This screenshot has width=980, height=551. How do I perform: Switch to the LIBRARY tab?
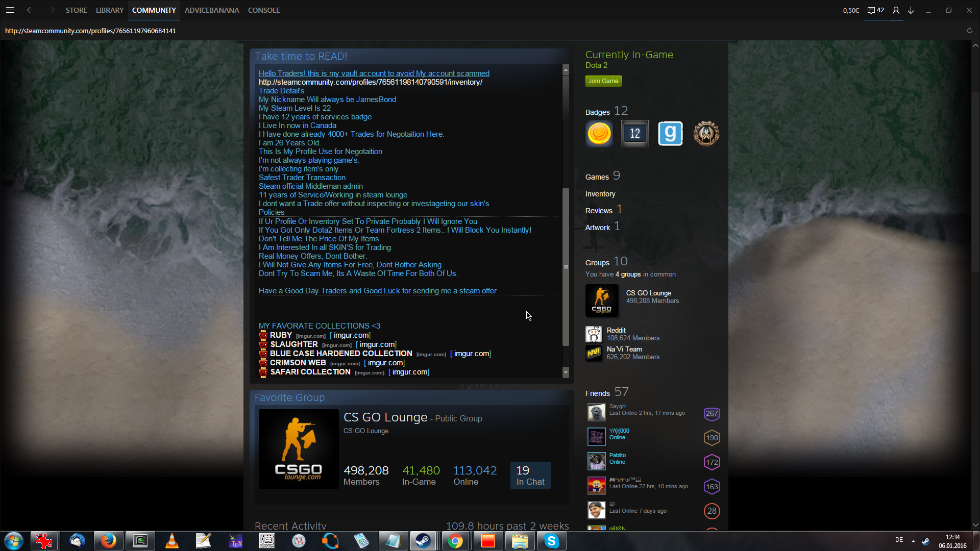[110, 10]
